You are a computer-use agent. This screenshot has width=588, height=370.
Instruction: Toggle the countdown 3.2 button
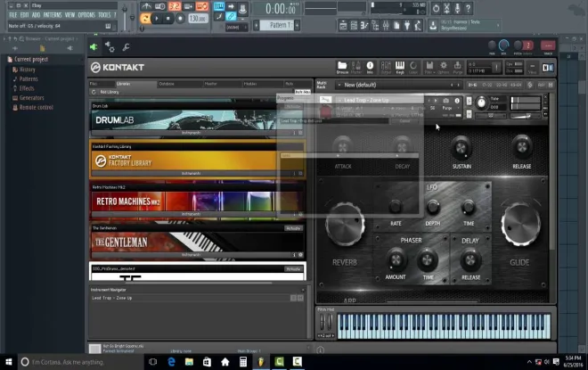[x=175, y=6]
